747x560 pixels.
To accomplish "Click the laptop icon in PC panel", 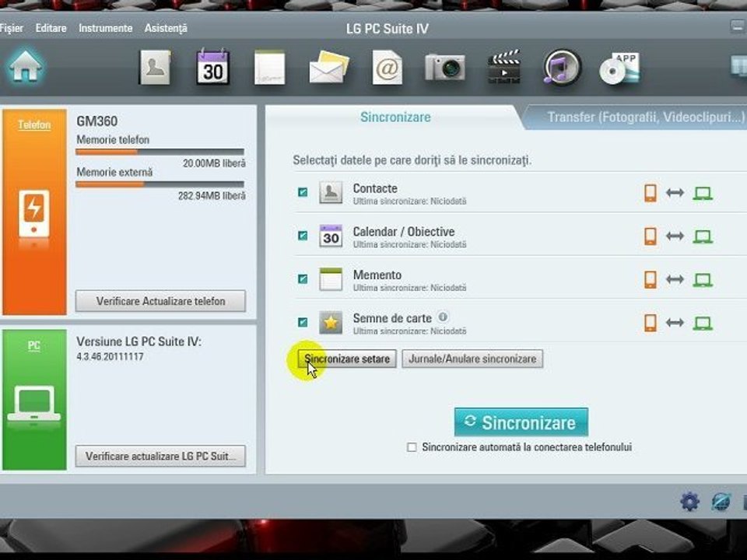I will [x=33, y=404].
